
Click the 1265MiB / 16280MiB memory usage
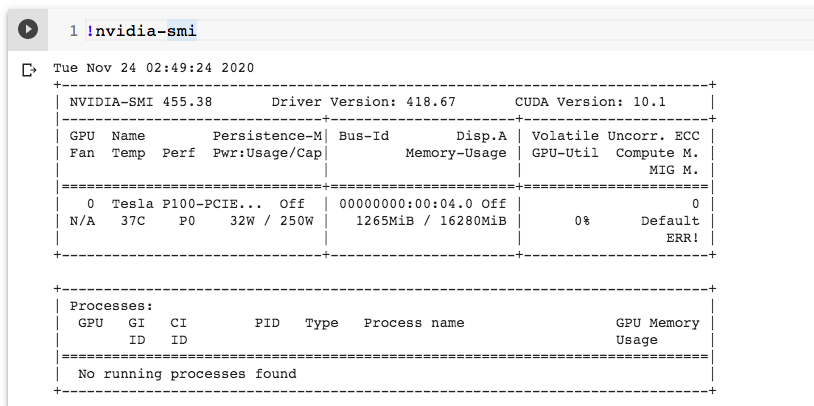coord(430,221)
